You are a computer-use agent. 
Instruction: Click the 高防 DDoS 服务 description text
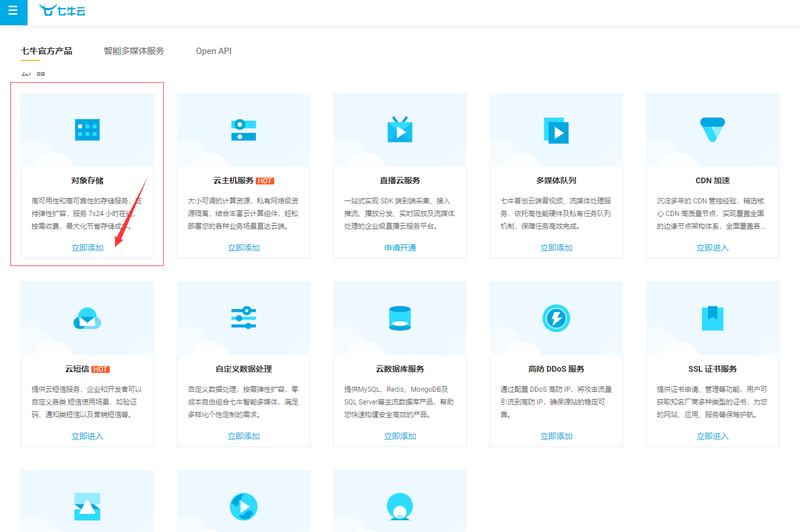tap(556, 402)
